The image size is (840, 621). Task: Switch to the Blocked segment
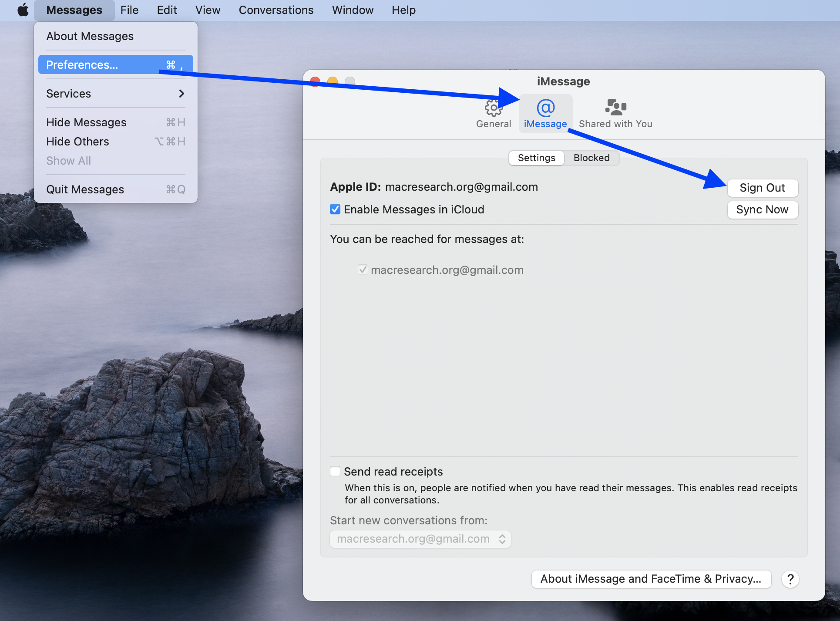click(x=591, y=158)
